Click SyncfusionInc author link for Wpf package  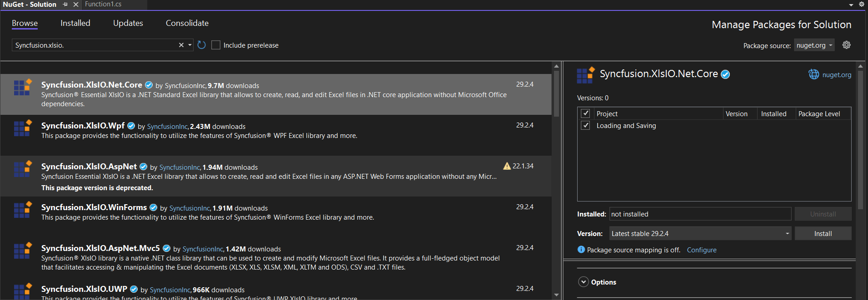tap(167, 127)
